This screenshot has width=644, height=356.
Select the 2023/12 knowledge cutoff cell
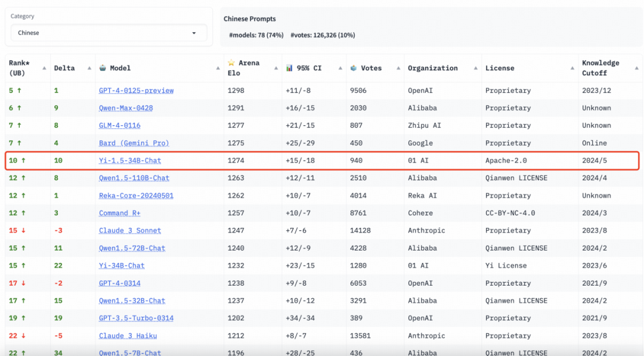point(596,90)
